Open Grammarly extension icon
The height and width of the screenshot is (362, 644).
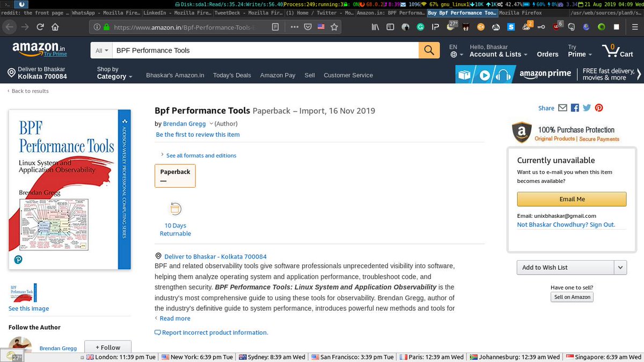pyautogui.click(x=420, y=26)
